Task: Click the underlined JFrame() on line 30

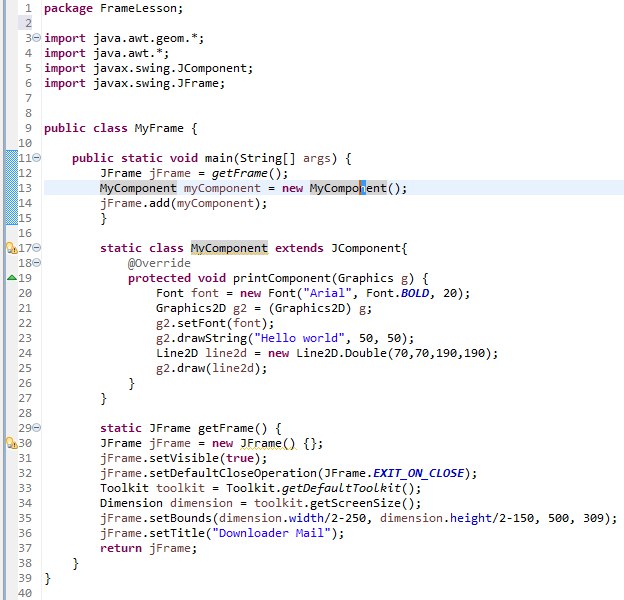Action: pos(268,443)
